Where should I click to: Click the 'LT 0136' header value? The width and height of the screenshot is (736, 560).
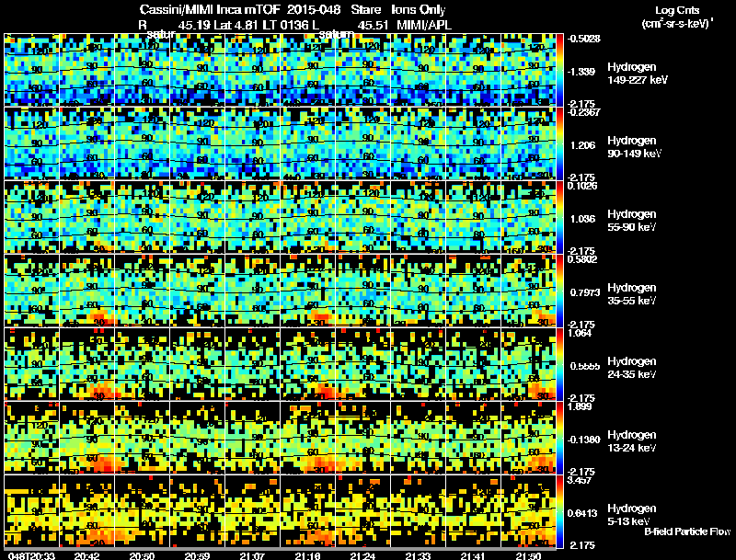point(285,25)
